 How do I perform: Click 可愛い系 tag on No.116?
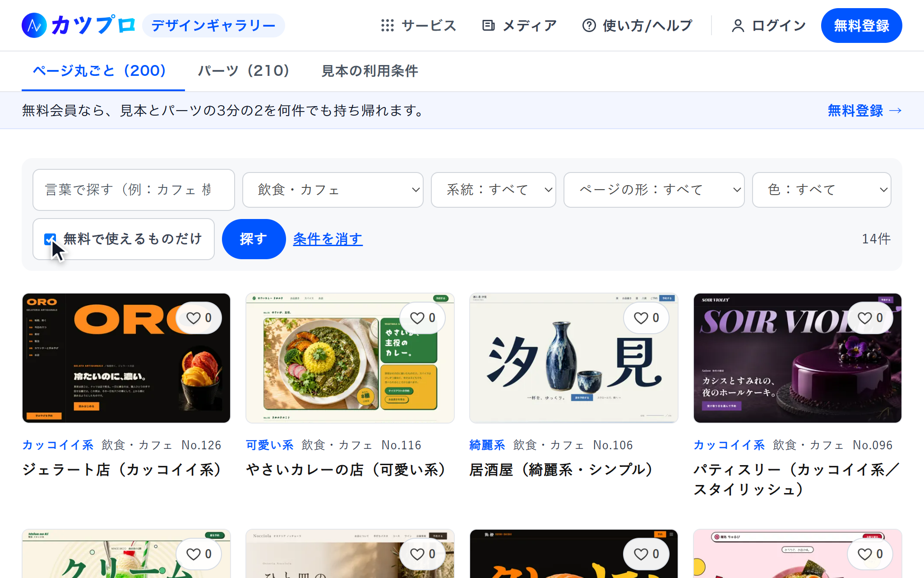(270, 445)
